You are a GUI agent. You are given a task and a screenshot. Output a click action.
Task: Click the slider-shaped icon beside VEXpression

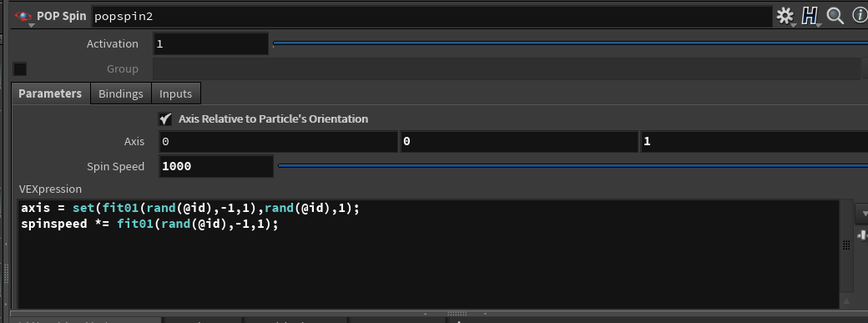[861, 235]
